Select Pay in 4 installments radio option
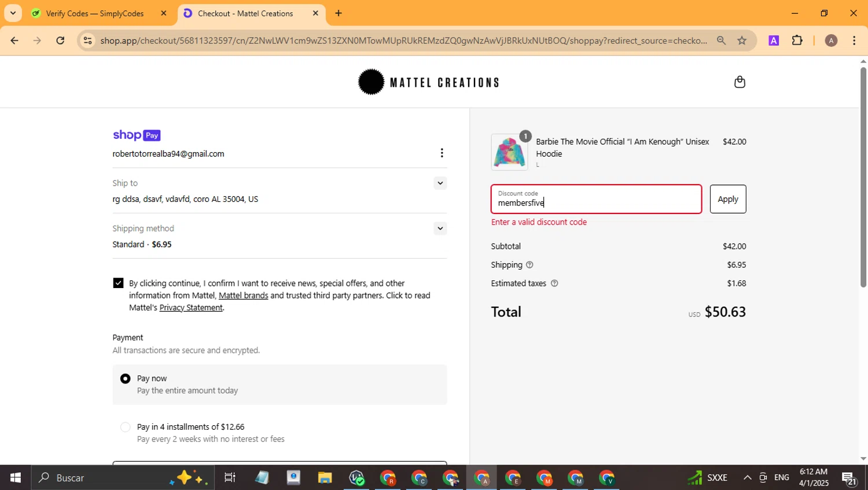Viewport: 868px width, 490px height. [125, 427]
